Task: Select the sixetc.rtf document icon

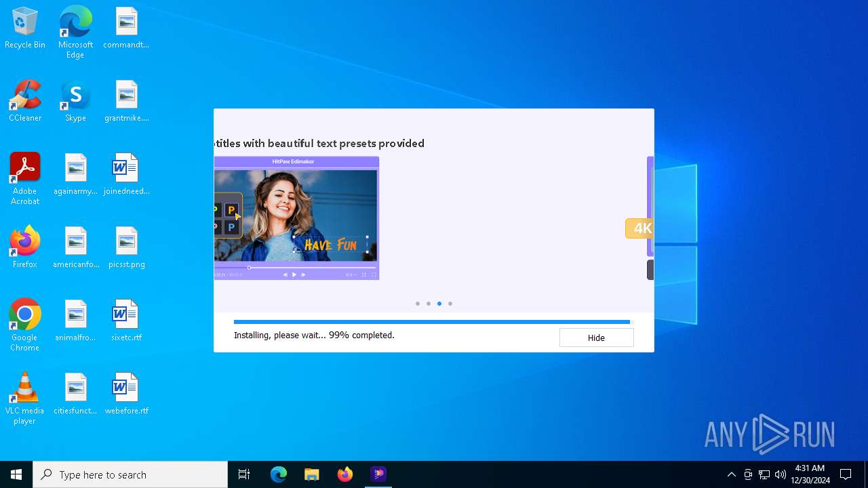Action: click(x=126, y=321)
